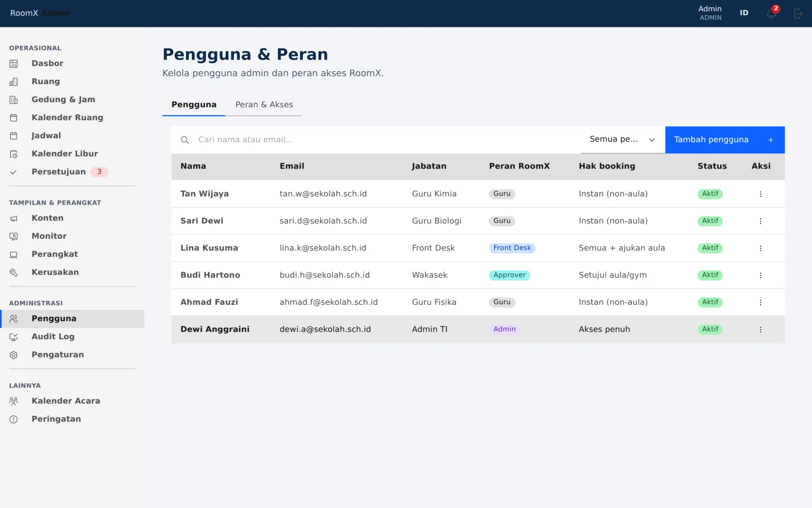
Task: Click Front Desk role badge
Action: [512, 248]
